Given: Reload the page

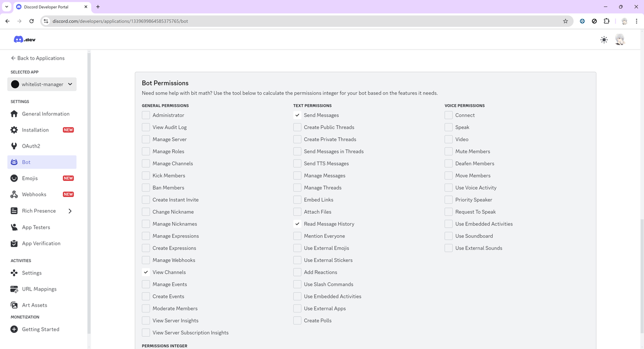Looking at the screenshot, I should click(32, 21).
